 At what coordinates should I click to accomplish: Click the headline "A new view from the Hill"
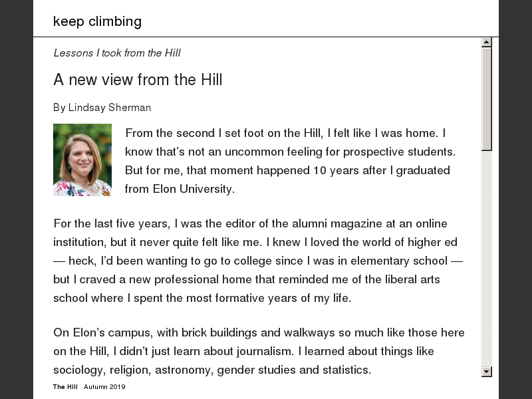138,80
